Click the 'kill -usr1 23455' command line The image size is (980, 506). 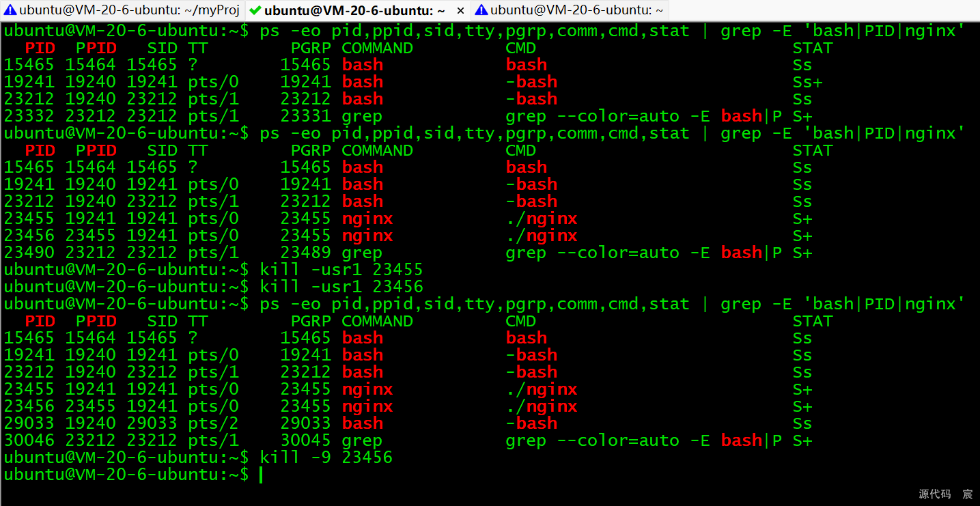pos(341,270)
